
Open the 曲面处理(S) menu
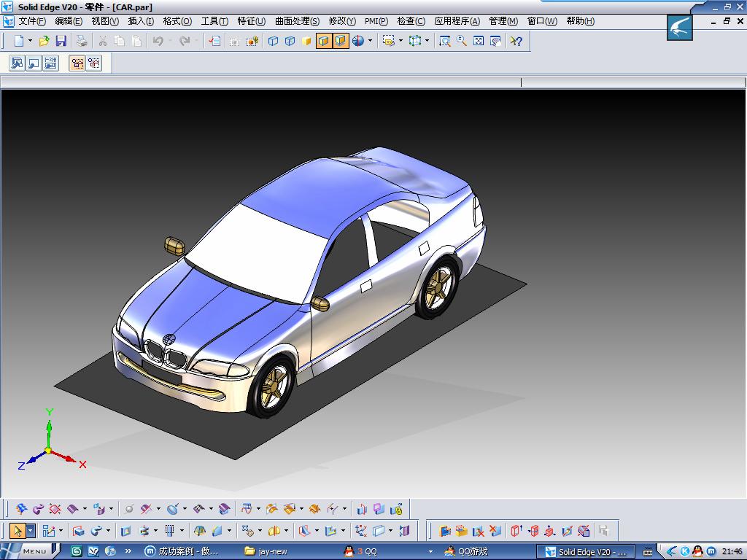click(x=297, y=21)
